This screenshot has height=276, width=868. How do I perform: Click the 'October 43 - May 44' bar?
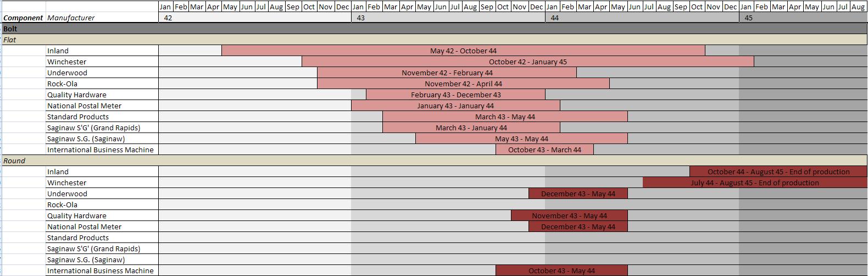point(561,271)
